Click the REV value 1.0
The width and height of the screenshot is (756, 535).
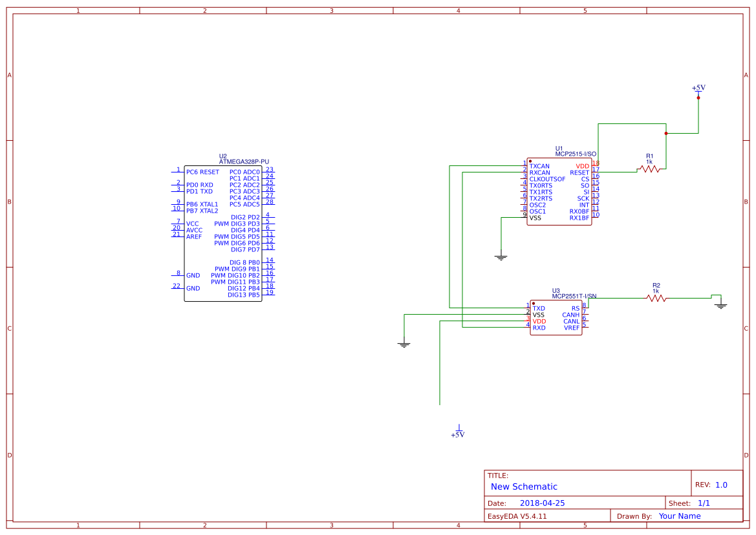[x=721, y=485]
